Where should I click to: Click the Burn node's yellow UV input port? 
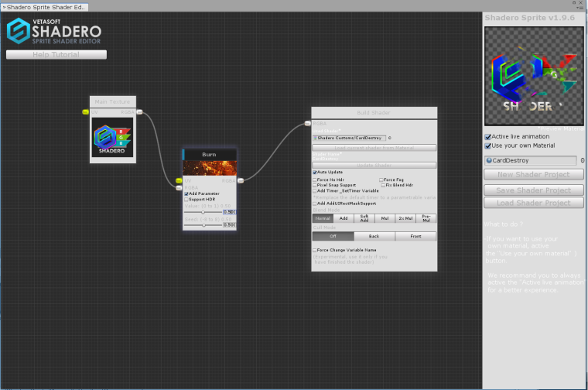click(179, 181)
